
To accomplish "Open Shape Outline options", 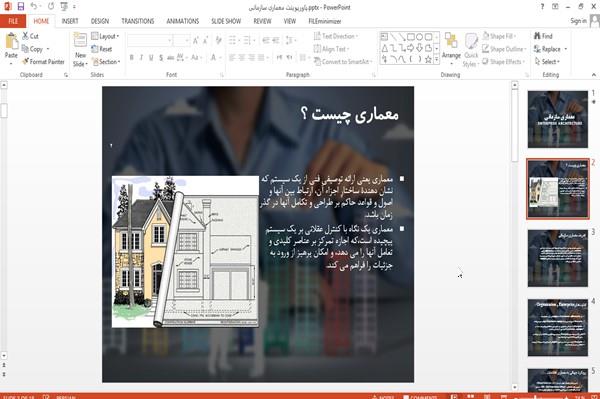I will tap(504, 49).
